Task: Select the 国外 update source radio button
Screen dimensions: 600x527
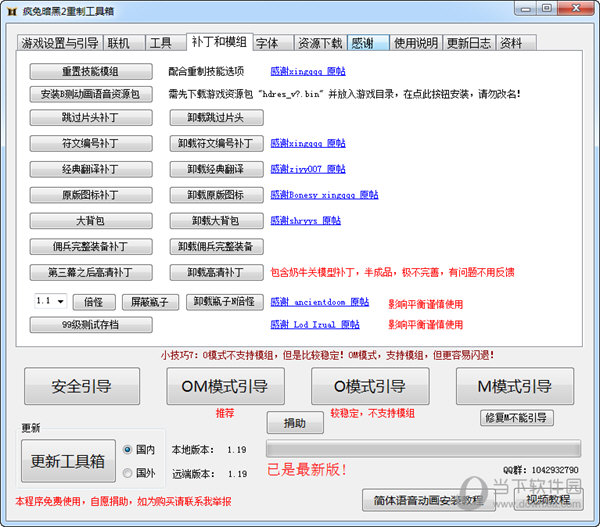Action: 128,473
